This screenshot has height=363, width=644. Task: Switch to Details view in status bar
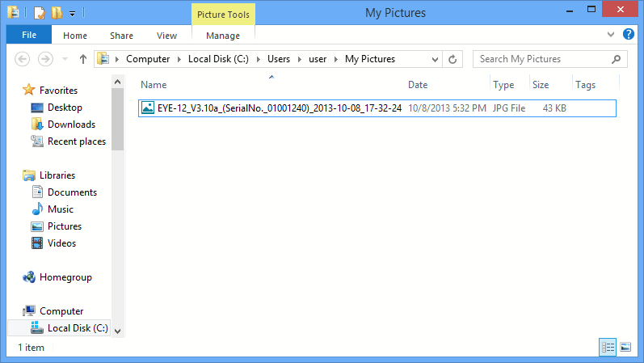click(x=608, y=348)
